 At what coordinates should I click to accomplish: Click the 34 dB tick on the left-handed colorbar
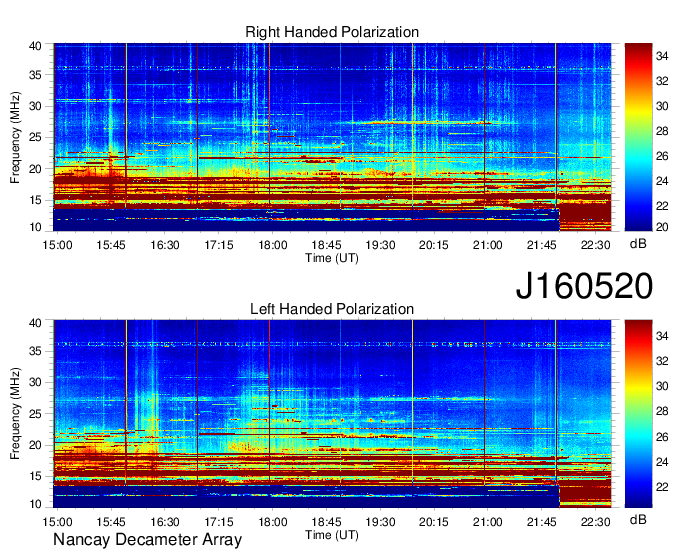coord(662,336)
